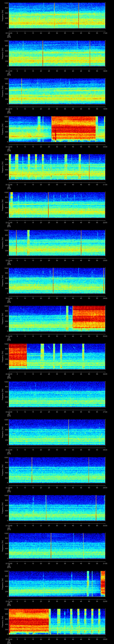The image size is (114, 644).
Task: Select the start time label 22:22:00
Action: pos(9,260)
